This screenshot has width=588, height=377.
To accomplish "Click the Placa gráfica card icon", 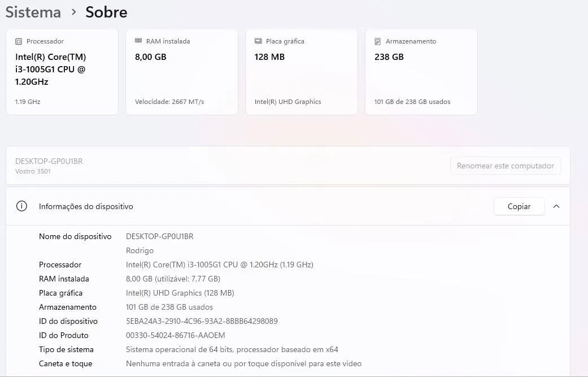I will [x=258, y=41].
